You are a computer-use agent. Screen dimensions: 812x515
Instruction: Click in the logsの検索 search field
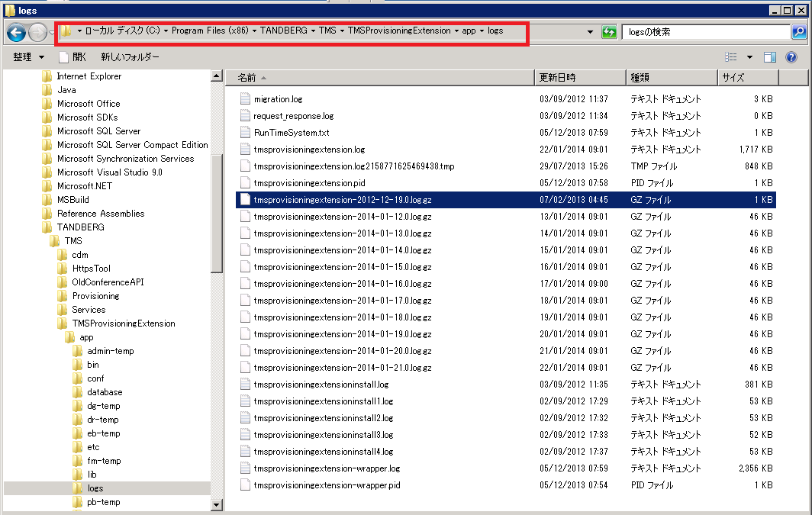[x=705, y=32]
